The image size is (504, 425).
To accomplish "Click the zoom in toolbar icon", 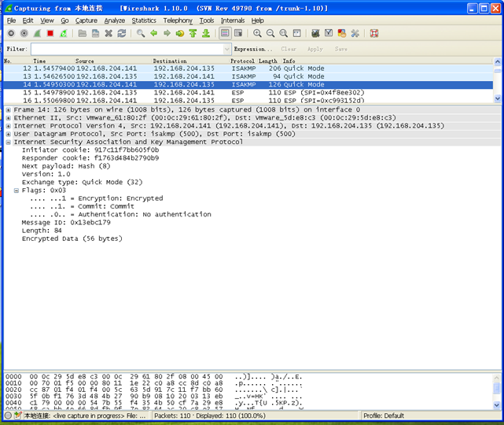I will point(257,34).
